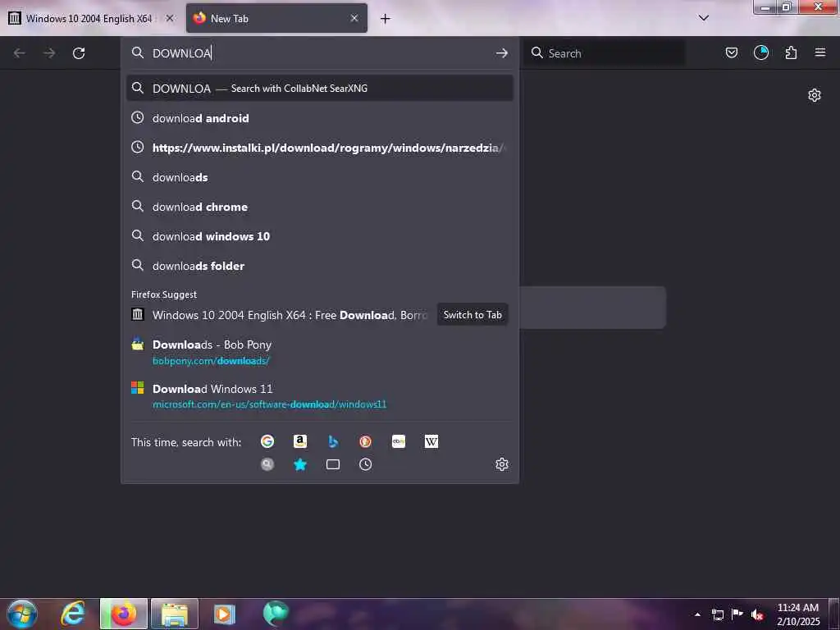
Task: Open Windows Media Player from taskbar
Action: click(x=225, y=614)
